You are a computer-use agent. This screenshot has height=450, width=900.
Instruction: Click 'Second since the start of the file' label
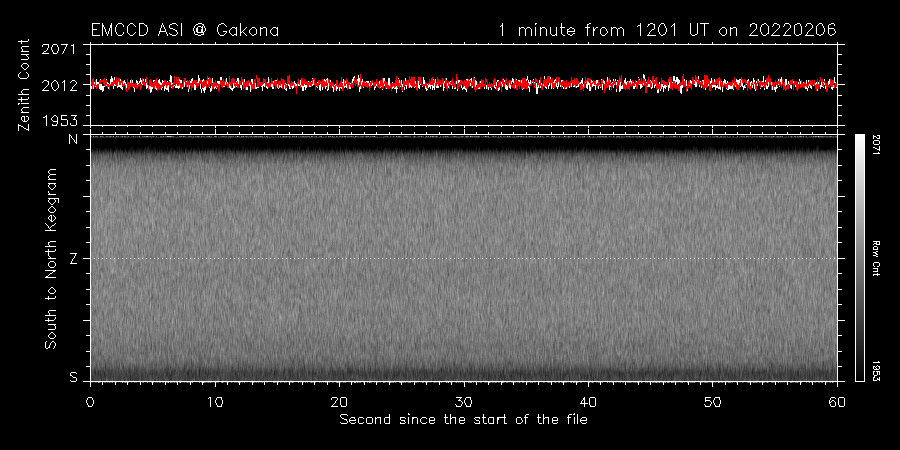(x=464, y=420)
